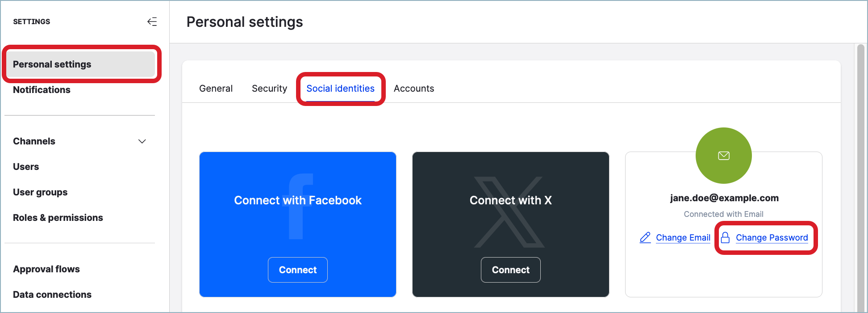This screenshot has height=313, width=868.
Task: Open Roles & permissions settings
Action: tap(58, 217)
